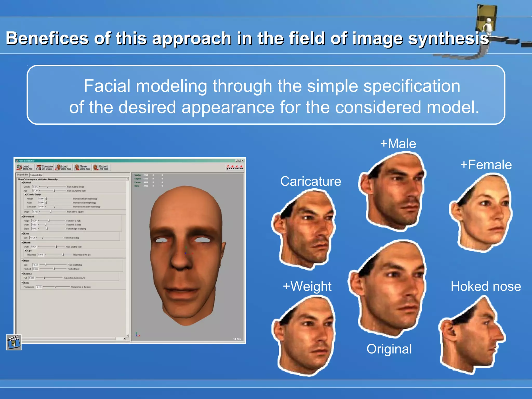Click the '14 fps' readout in the viewport
The image size is (532, 399).
[x=237, y=339]
